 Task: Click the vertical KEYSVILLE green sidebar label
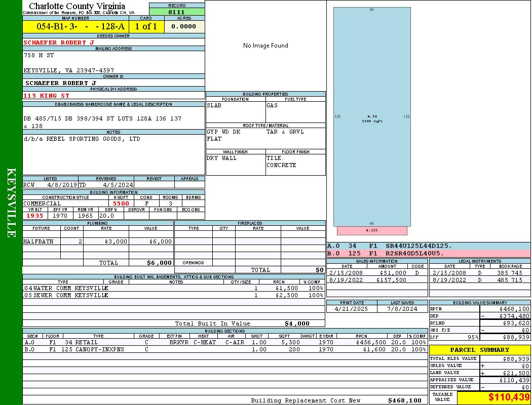coord(11,202)
